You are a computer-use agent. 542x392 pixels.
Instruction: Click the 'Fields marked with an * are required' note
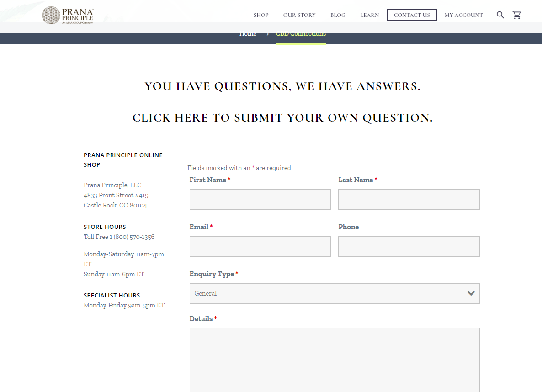click(x=239, y=168)
